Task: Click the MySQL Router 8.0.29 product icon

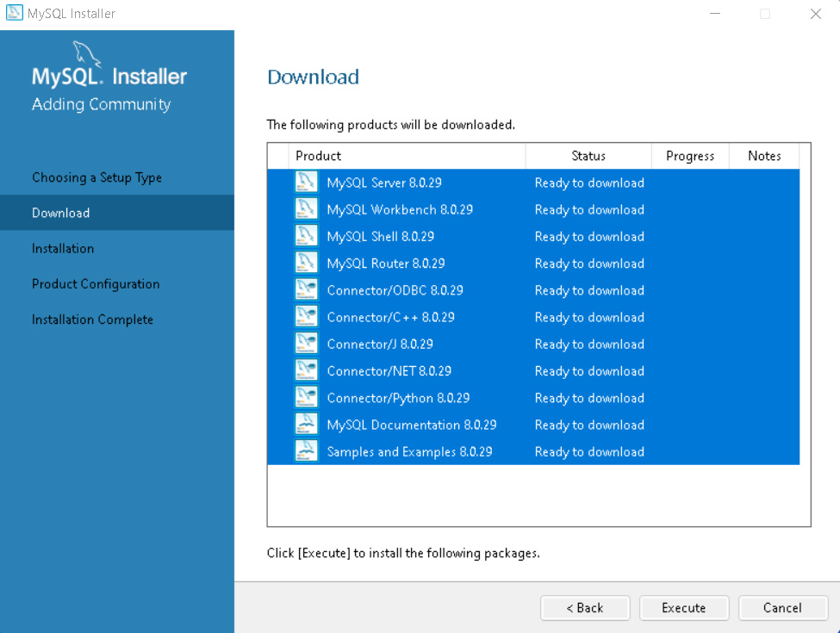Action: [307, 263]
